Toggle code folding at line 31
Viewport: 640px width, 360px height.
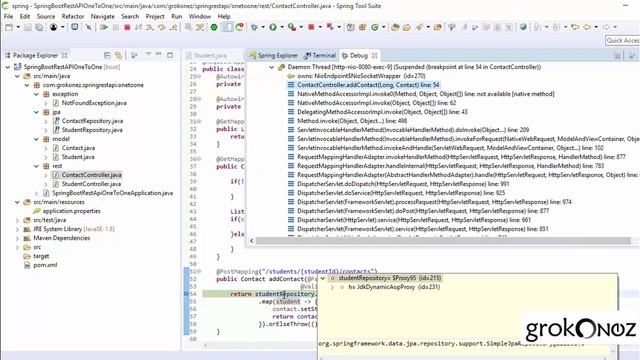pos(199,122)
